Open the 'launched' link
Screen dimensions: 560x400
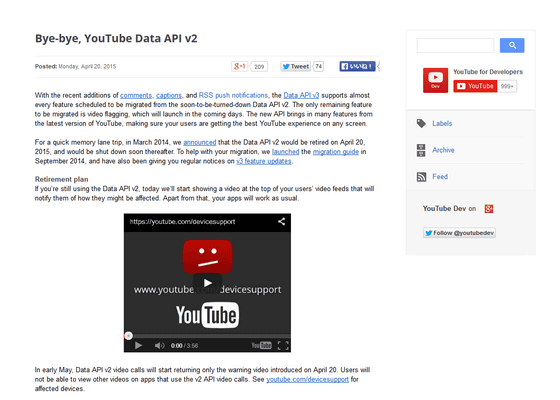point(286,152)
